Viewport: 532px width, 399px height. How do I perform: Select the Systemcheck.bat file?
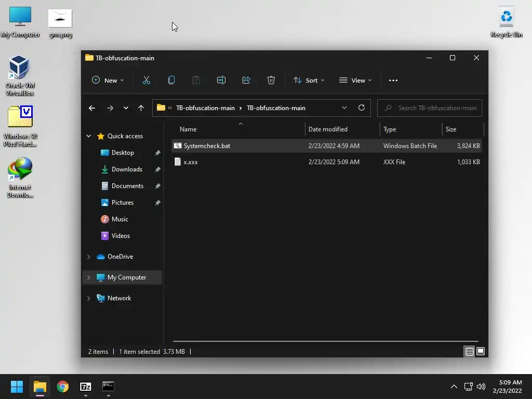click(x=327, y=146)
